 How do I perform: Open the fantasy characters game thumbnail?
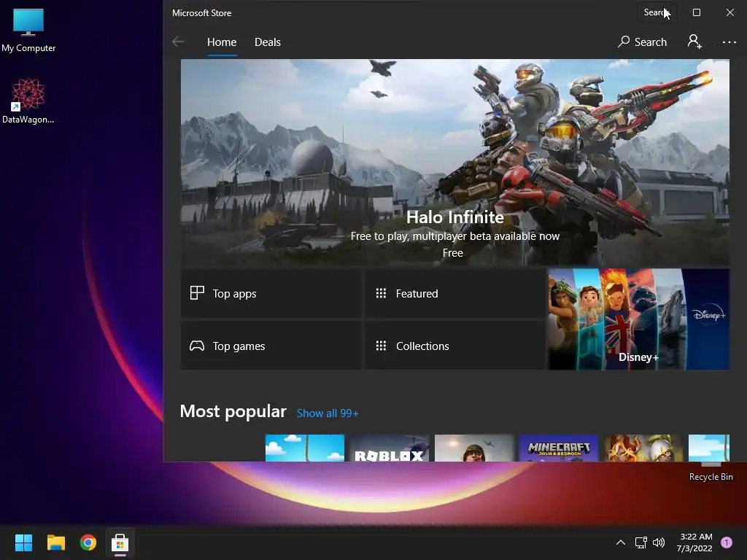point(643,448)
